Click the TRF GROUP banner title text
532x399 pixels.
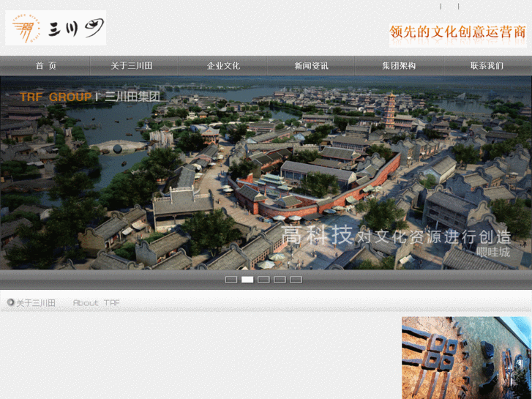(56, 97)
